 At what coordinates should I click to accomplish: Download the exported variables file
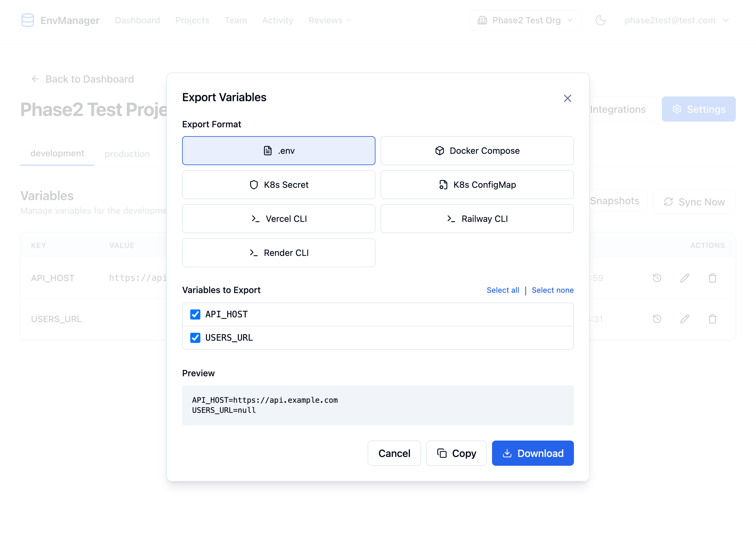click(x=532, y=453)
